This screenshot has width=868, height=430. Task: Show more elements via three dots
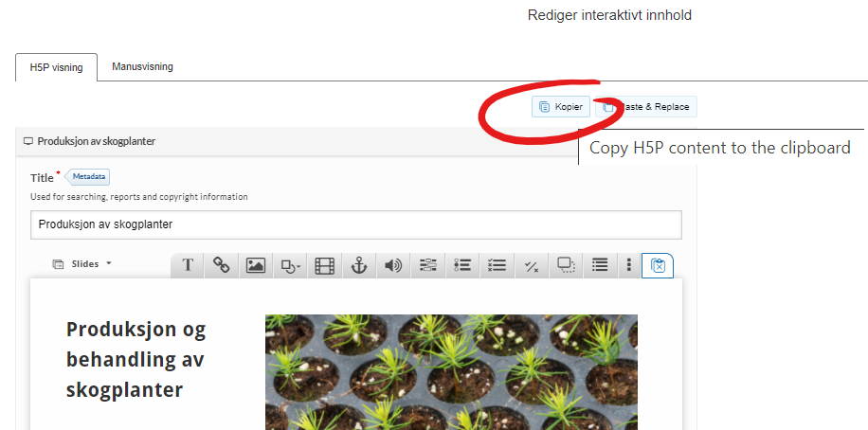click(x=629, y=265)
